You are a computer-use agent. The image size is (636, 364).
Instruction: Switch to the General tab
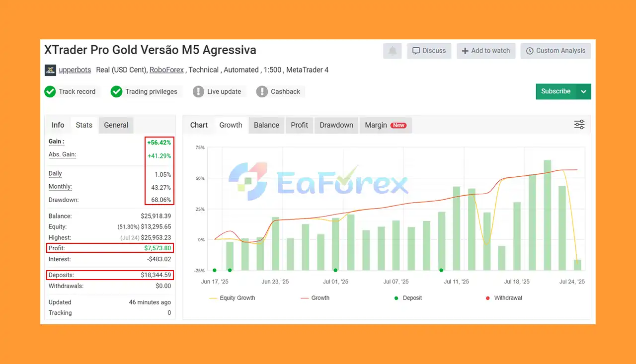tap(116, 125)
